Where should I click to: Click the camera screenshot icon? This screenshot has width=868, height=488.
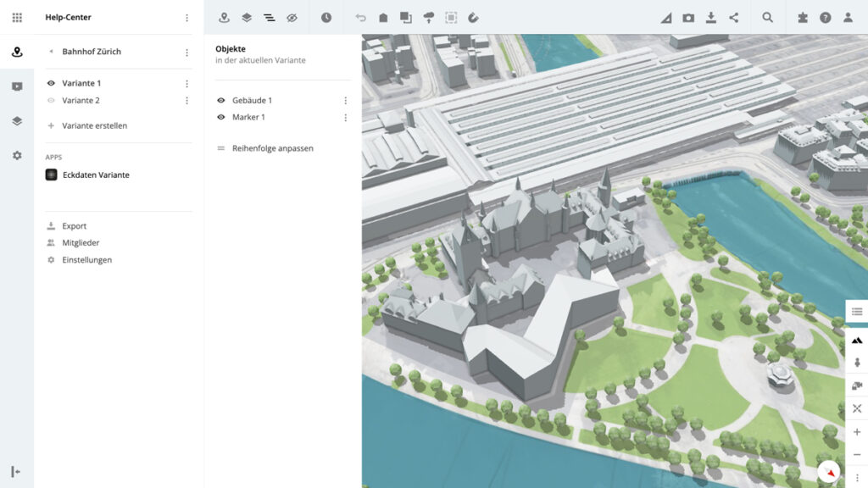tap(688, 17)
